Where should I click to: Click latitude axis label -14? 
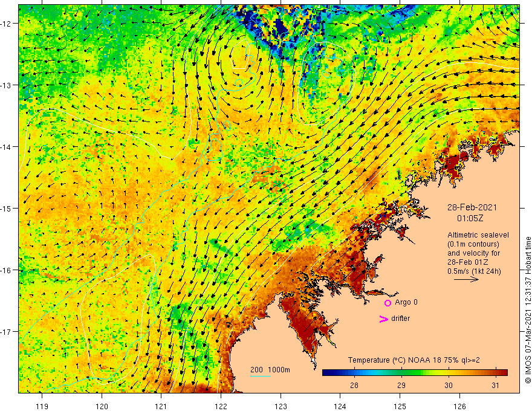pos(6,147)
